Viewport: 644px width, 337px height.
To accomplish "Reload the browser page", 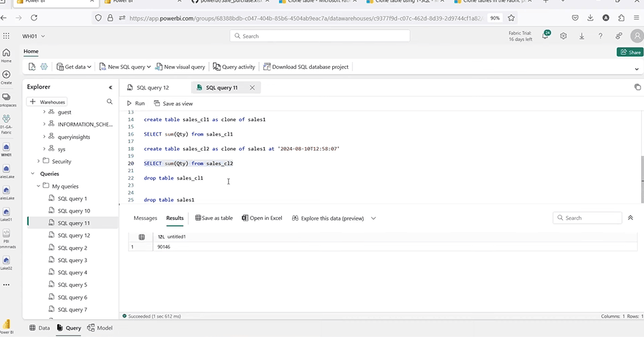I will (x=34, y=18).
